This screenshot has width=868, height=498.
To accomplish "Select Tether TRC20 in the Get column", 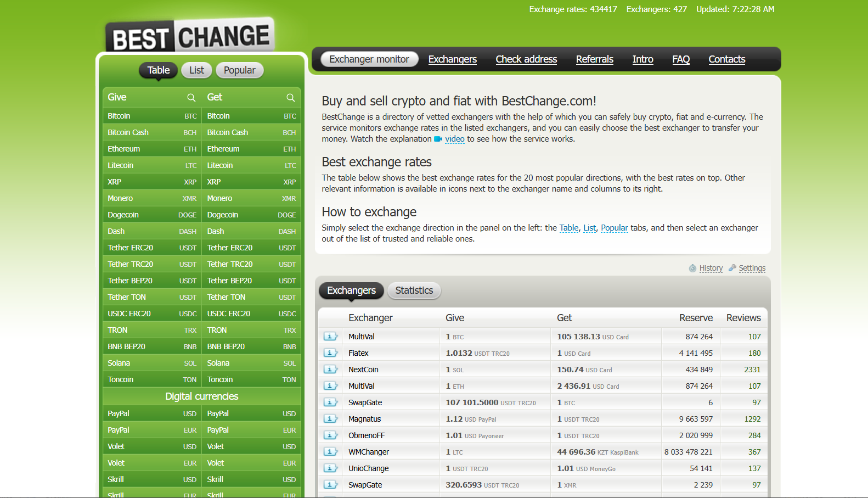I will pyautogui.click(x=251, y=264).
